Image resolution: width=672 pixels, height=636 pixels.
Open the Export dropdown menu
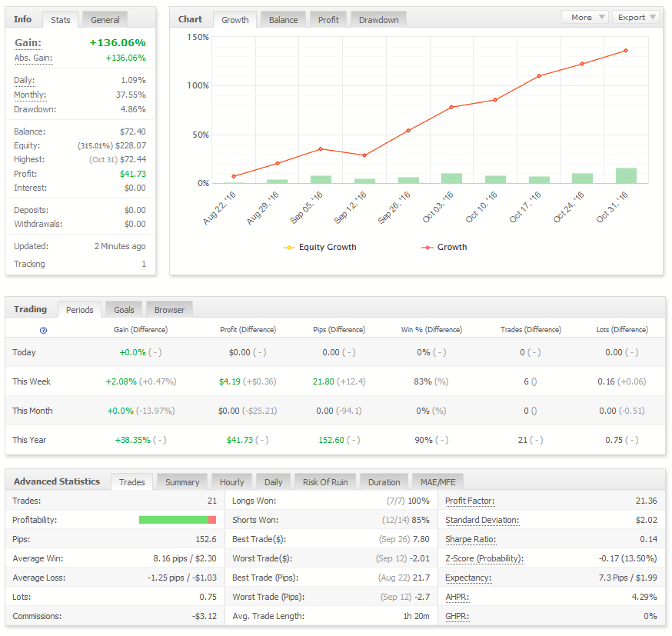(636, 17)
